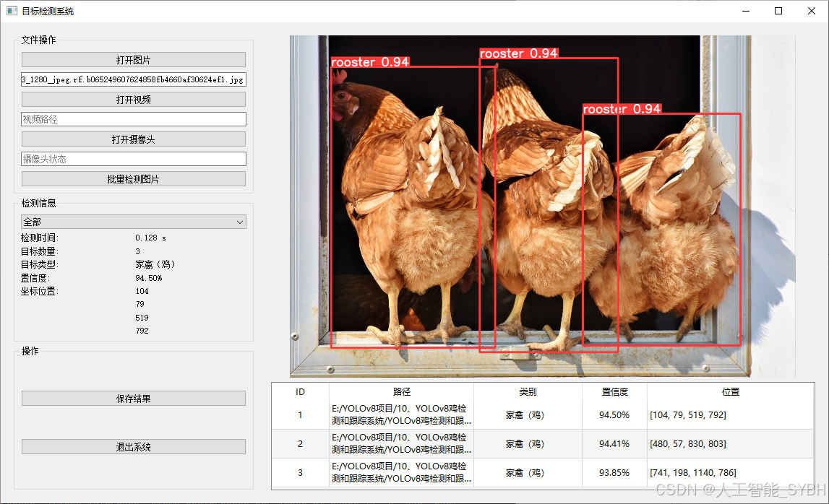Select the 家禽（鸡）category cell in row 2
The image size is (829, 504).
(x=528, y=444)
